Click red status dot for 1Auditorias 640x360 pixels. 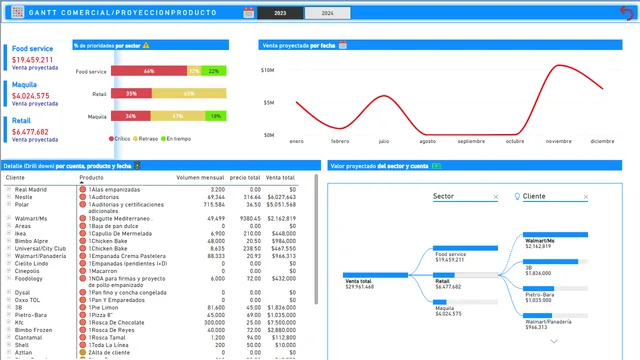point(82,197)
